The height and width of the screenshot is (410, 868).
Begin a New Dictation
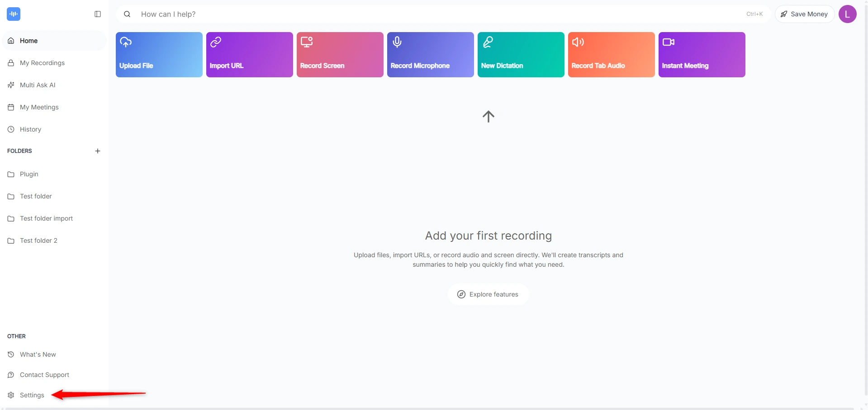(x=488, y=42)
